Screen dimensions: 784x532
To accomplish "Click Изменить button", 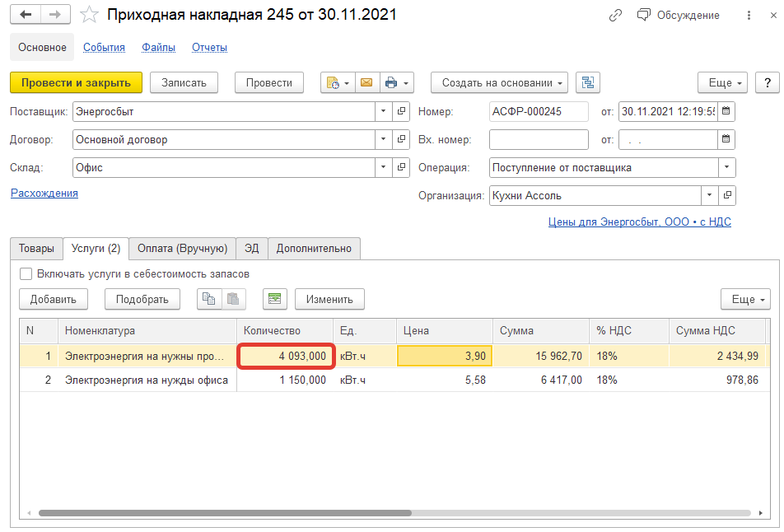I will [329, 299].
